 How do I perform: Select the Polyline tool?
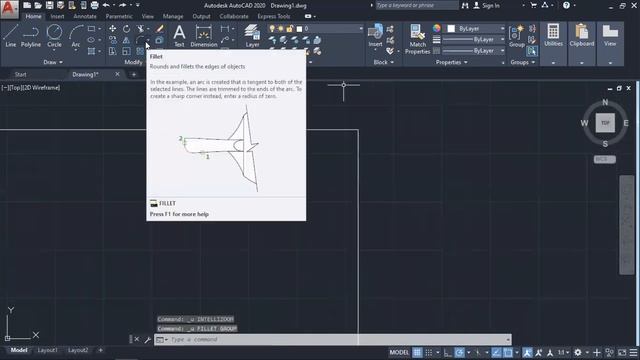click(x=31, y=36)
